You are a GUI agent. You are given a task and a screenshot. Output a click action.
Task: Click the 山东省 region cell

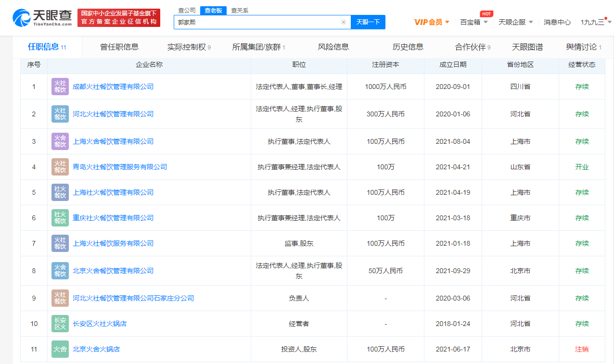[x=520, y=167]
